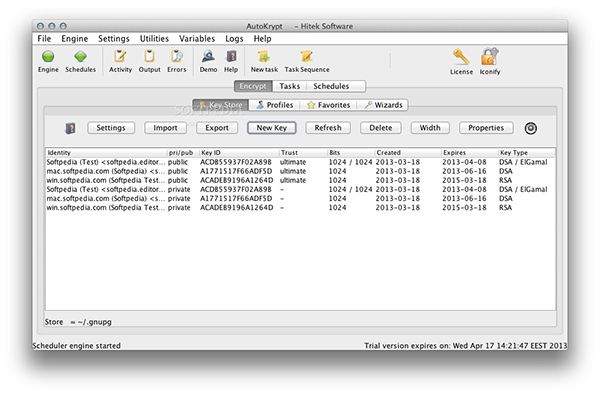The width and height of the screenshot is (600, 395).
Task: Select the Wizards sub-tab
Action: coord(383,105)
